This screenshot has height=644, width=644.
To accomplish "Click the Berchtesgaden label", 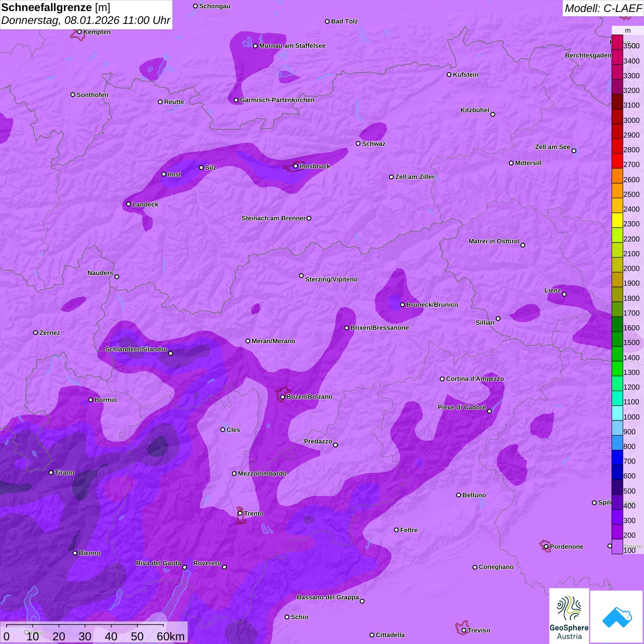I will click(x=588, y=55).
